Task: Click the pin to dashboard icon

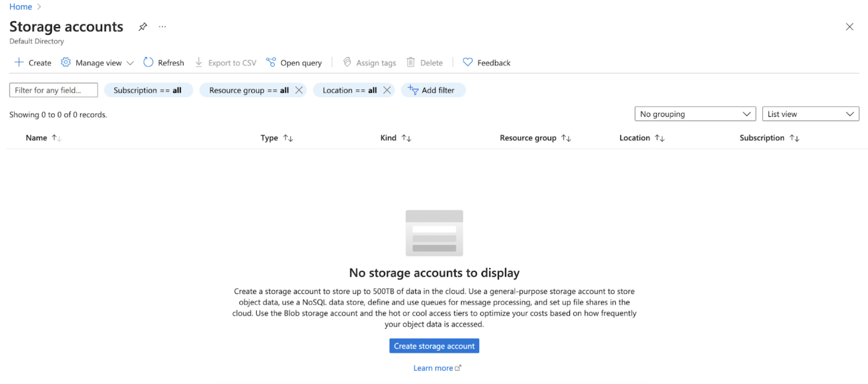Action: point(143,27)
